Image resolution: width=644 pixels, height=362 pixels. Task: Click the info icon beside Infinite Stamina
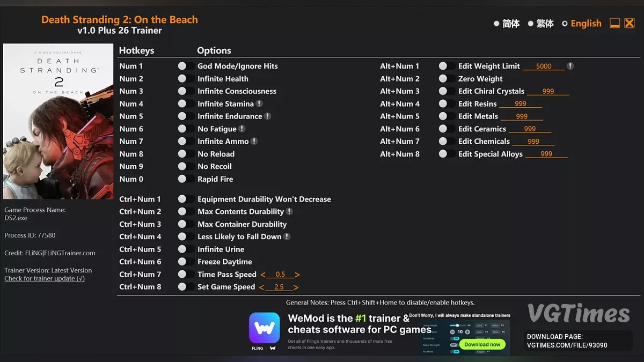(259, 104)
